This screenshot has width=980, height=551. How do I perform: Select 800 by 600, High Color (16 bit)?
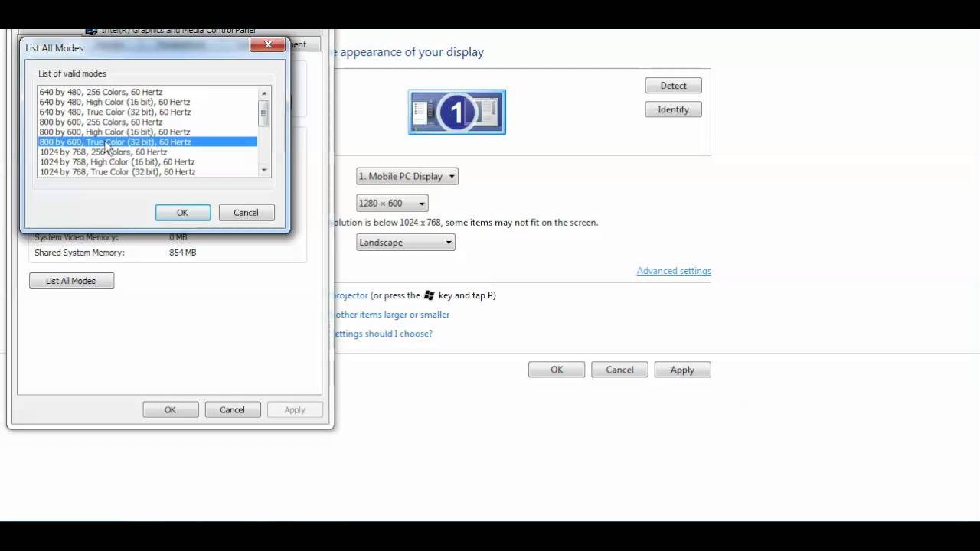[148, 132]
